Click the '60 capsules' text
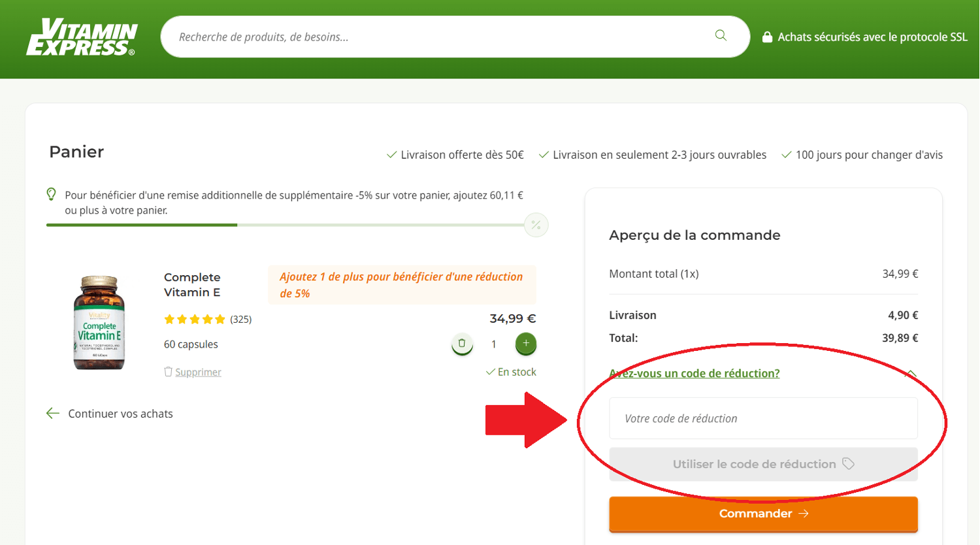Viewport: 980px width, 545px height. [191, 344]
